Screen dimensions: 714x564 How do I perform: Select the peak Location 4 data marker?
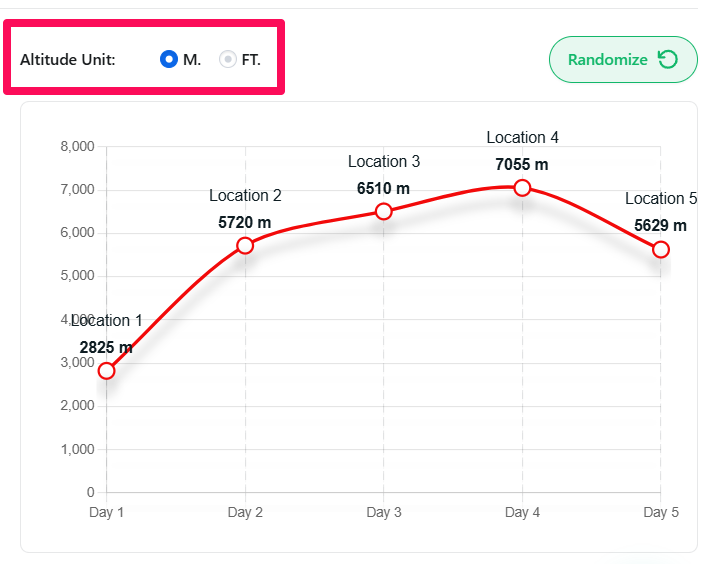[522, 188]
